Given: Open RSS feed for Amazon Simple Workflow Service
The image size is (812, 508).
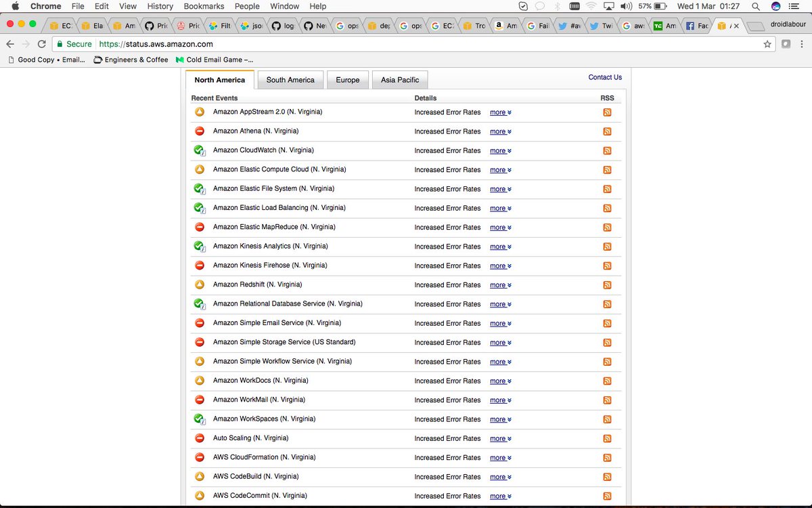Looking at the screenshot, I should pyautogui.click(x=607, y=362).
